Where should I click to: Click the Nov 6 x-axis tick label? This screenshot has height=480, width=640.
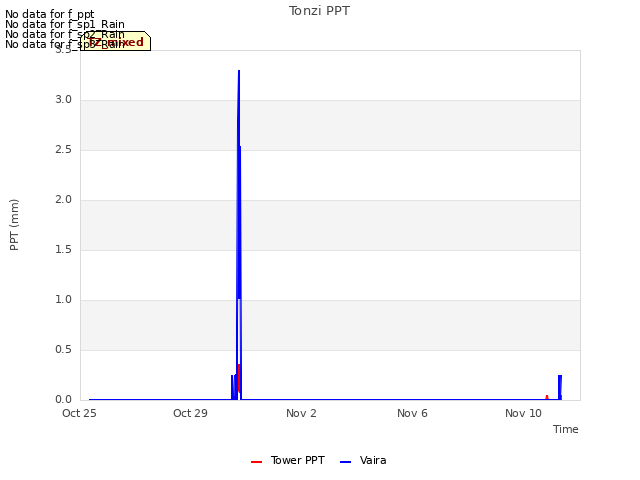(412, 413)
